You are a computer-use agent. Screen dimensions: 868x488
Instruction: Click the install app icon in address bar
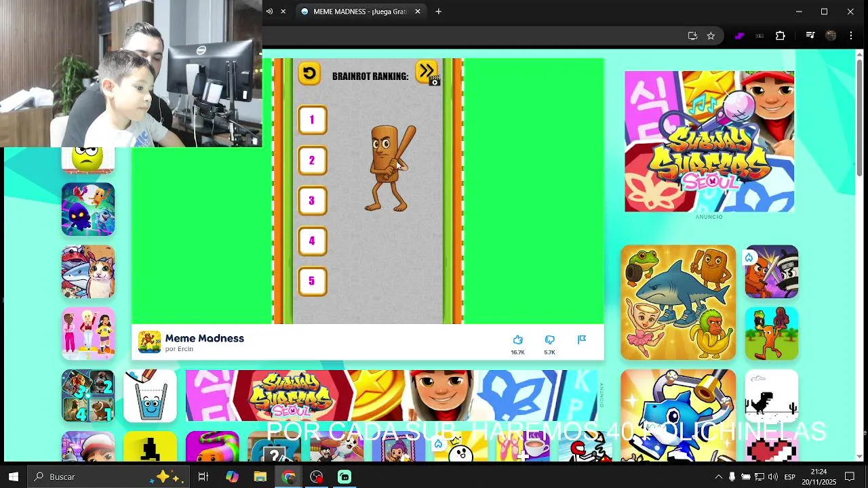point(692,36)
